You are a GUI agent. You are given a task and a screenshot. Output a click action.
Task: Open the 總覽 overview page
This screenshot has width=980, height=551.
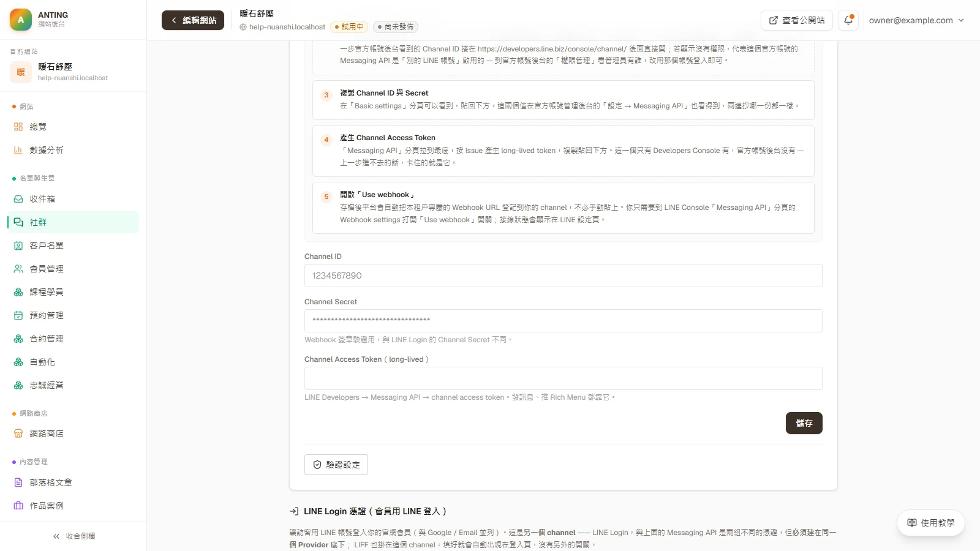[73, 127]
